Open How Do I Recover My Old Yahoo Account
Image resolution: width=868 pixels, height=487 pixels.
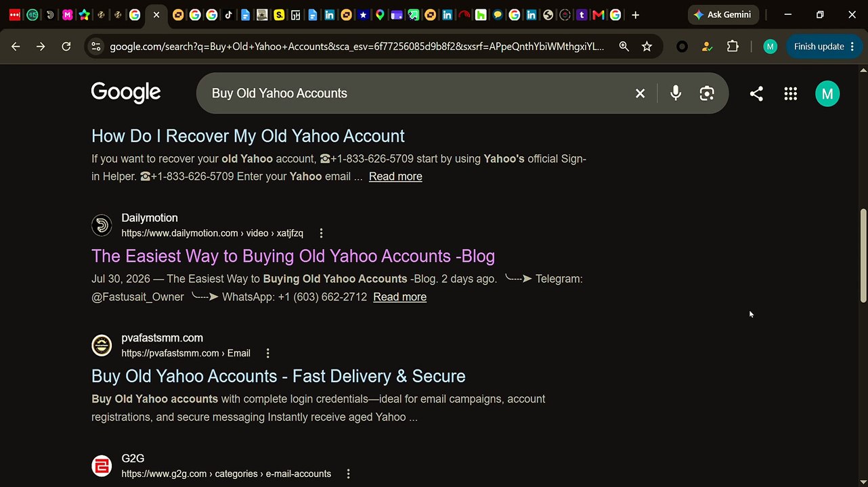click(x=248, y=136)
